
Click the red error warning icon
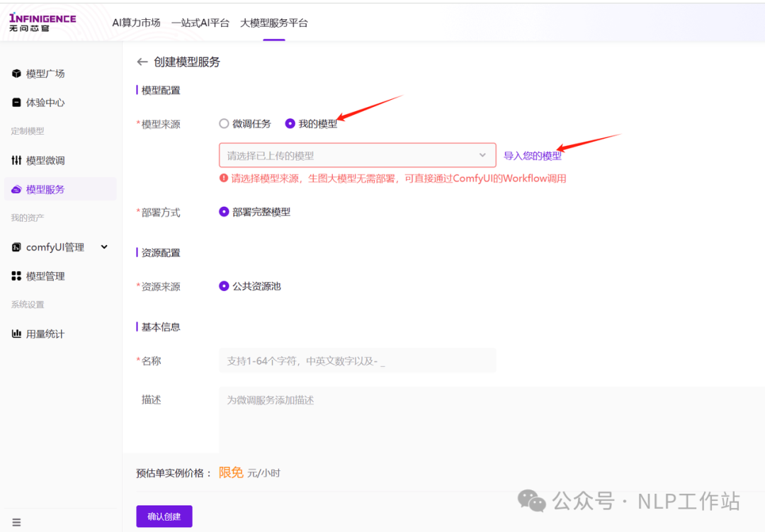click(223, 178)
